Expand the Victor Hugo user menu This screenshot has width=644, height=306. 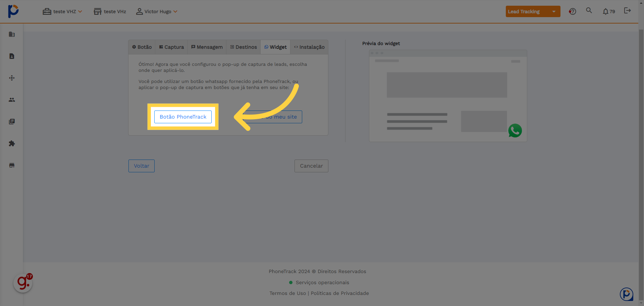point(157,11)
